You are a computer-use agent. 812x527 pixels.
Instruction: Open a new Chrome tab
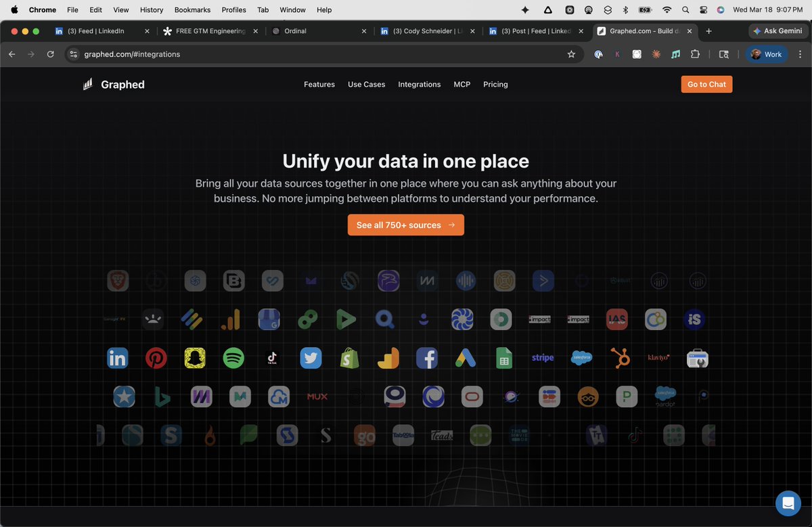point(708,31)
